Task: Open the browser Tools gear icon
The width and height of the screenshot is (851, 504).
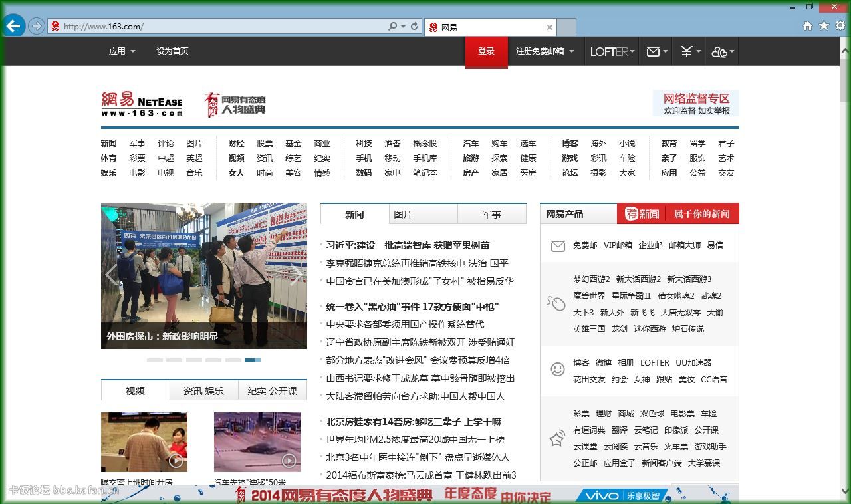Action: coord(840,26)
